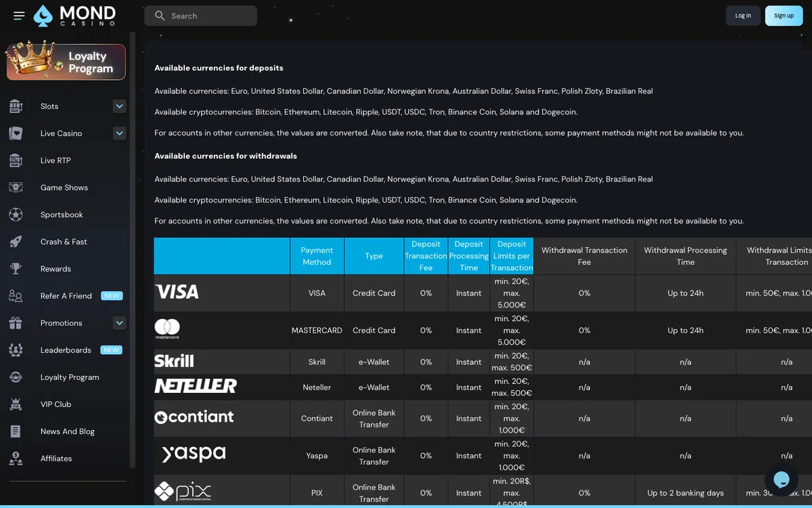This screenshot has width=812, height=508.
Task: Click the Slots sidebar icon
Action: tap(16, 106)
